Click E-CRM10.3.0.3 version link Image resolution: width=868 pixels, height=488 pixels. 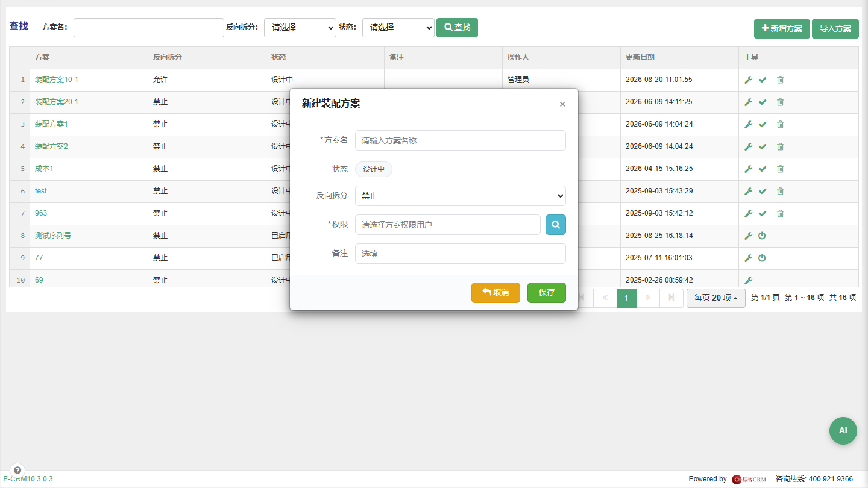click(x=28, y=479)
